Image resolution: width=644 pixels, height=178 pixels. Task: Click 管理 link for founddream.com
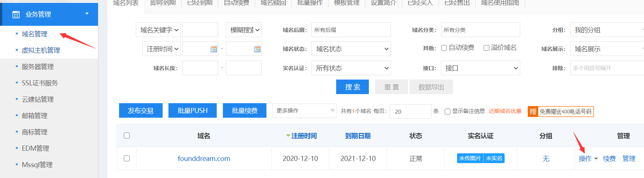click(629, 159)
